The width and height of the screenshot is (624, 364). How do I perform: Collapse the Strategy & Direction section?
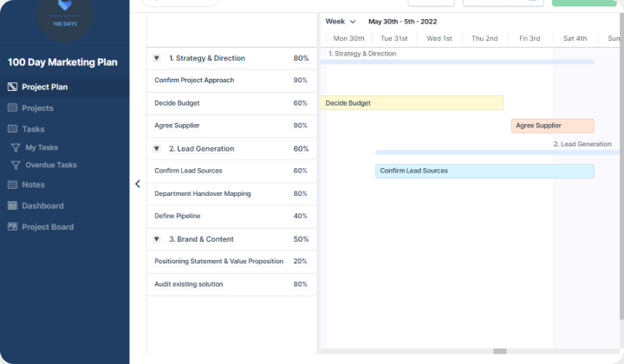point(157,58)
